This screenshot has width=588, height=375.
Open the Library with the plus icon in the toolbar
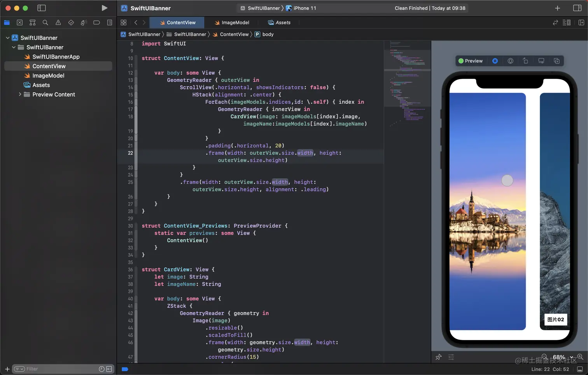point(557,8)
